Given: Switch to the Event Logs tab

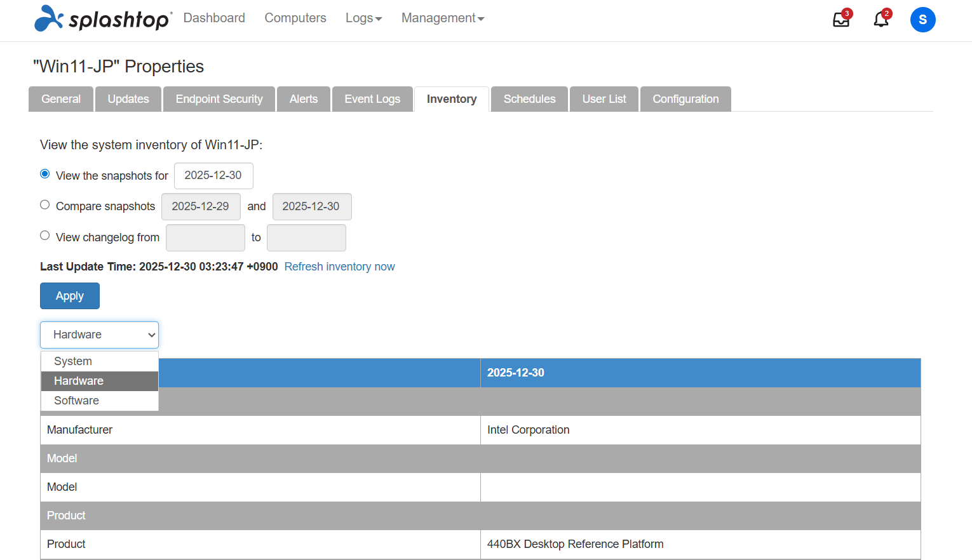Looking at the screenshot, I should [x=372, y=99].
